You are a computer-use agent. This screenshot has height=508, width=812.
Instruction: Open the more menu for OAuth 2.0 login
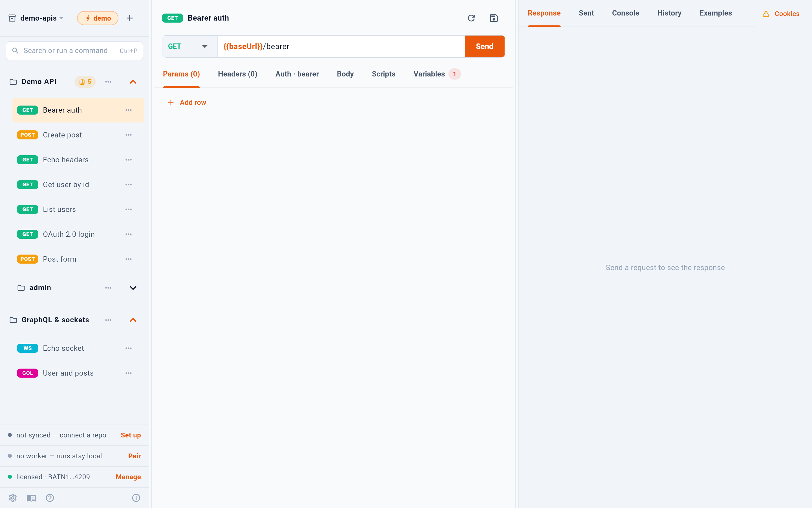tap(129, 235)
